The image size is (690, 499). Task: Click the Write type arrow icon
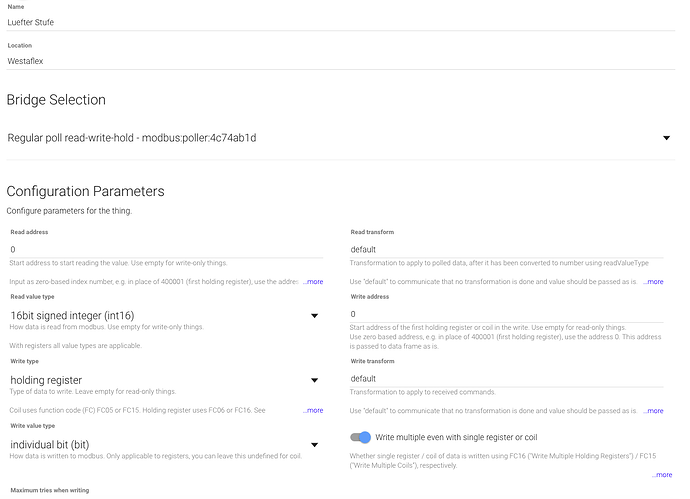[314, 379]
